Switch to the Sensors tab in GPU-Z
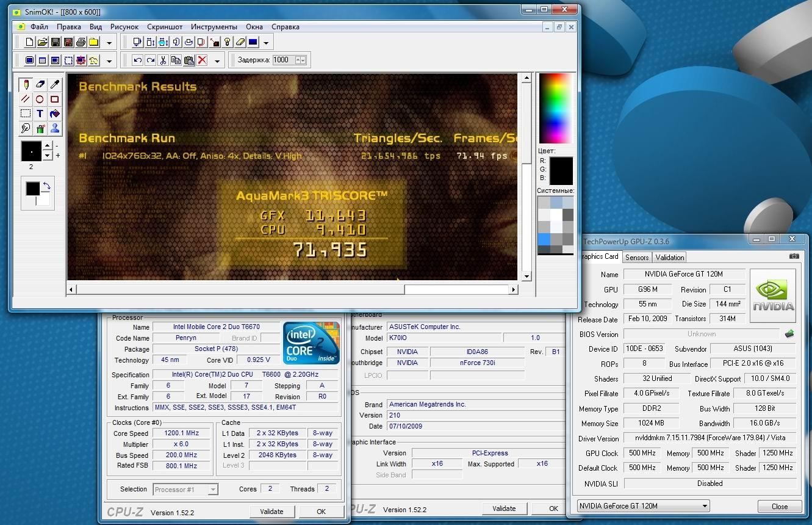The width and height of the screenshot is (812, 525). [x=637, y=258]
